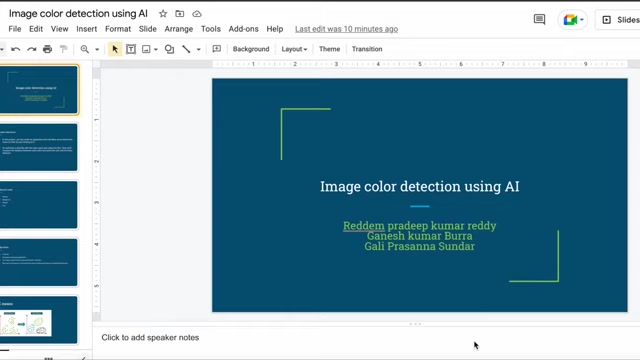Click the zoom magnifier tool
This screenshot has height=360, width=640.
point(84,49)
